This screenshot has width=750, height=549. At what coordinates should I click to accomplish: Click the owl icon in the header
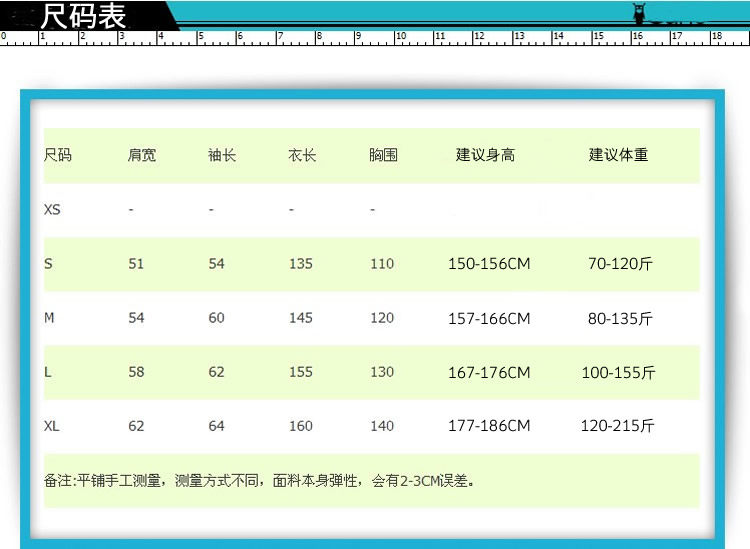(641, 14)
